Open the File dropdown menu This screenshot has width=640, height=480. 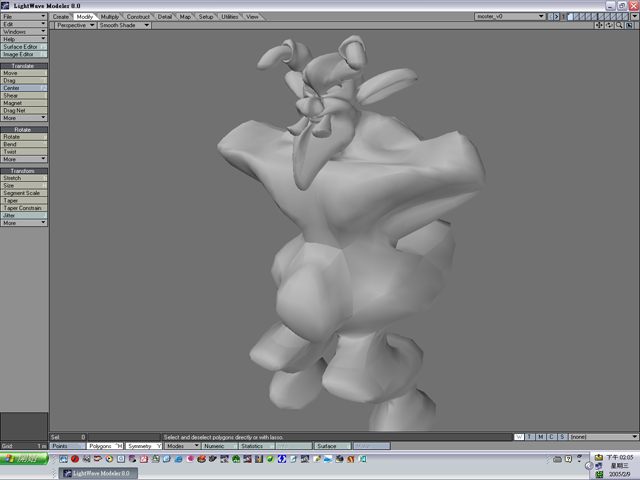(24, 16)
